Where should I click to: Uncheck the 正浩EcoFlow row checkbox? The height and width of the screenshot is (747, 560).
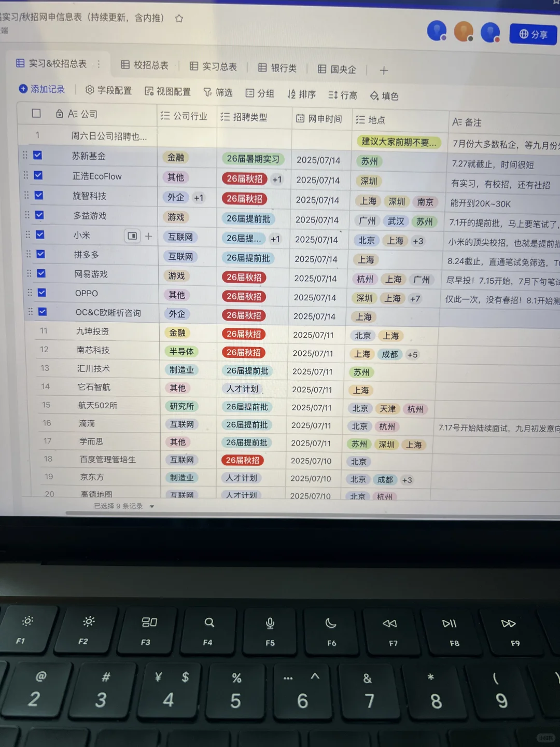(38, 175)
